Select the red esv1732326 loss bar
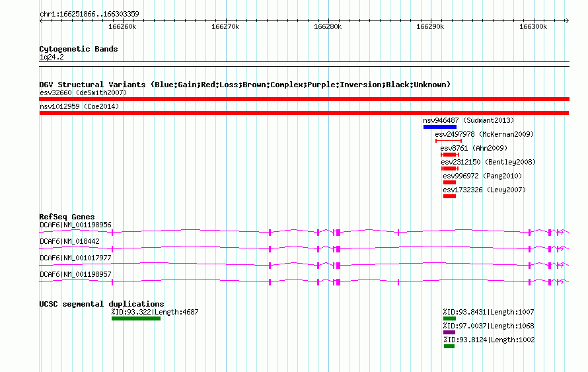588x372 pixels. click(x=450, y=196)
